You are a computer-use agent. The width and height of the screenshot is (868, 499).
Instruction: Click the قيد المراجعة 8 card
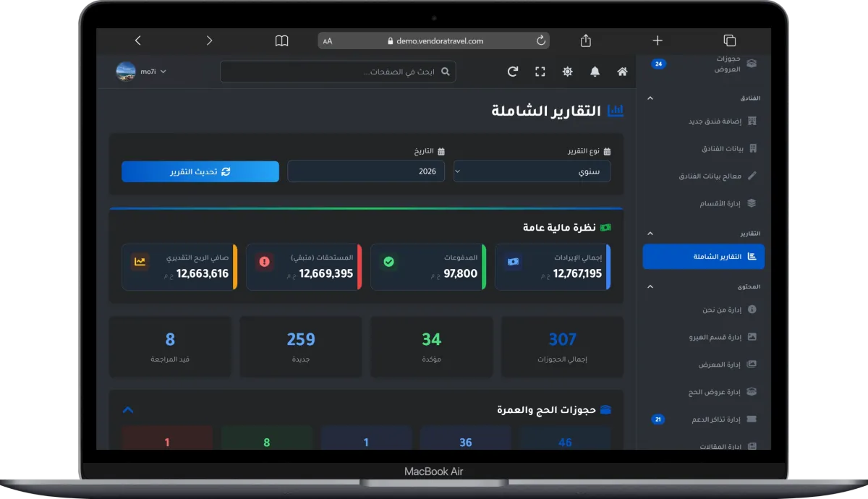tap(170, 346)
